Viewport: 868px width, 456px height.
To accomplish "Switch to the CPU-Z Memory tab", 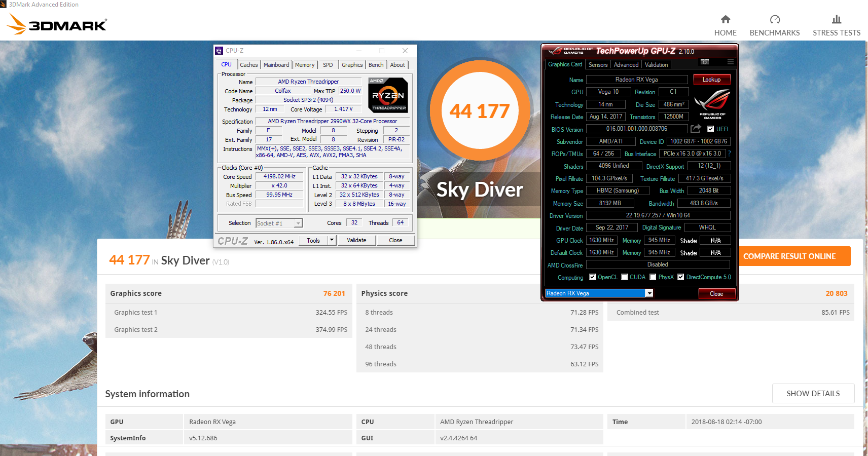I will click(x=305, y=65).
